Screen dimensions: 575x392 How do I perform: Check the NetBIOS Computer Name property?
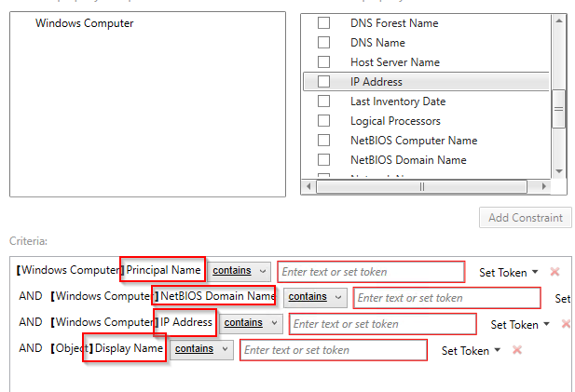tap(323, 140)
